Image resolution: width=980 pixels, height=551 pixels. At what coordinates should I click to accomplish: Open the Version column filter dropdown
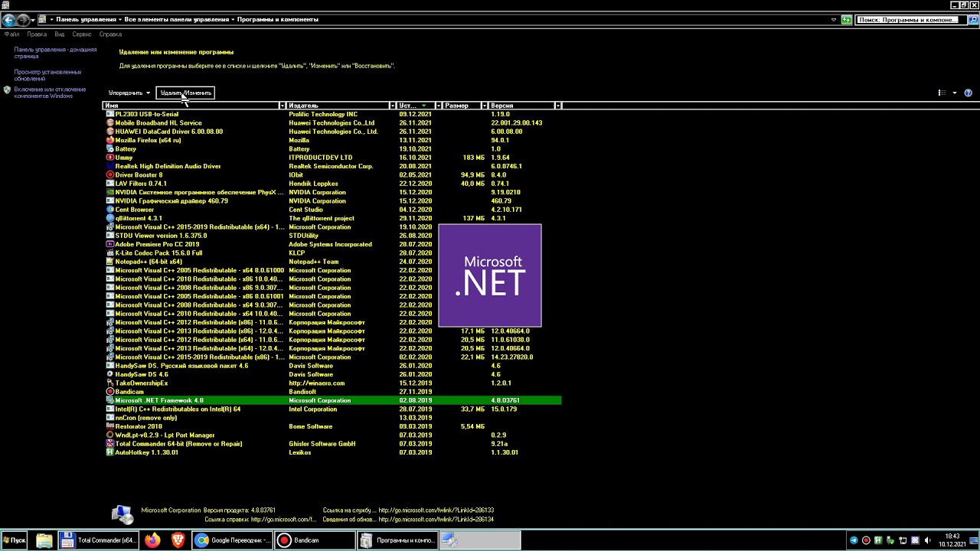[557, 106]
